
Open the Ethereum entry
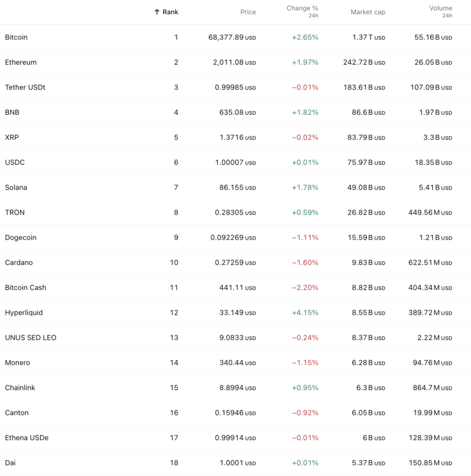(19, 62)
